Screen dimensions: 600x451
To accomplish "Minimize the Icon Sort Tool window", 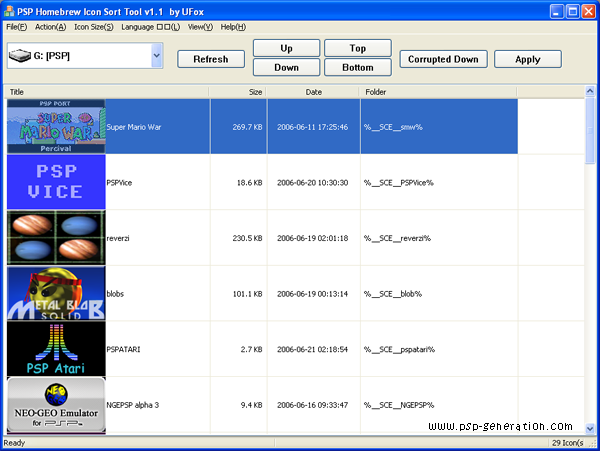I will click(557, 11).
